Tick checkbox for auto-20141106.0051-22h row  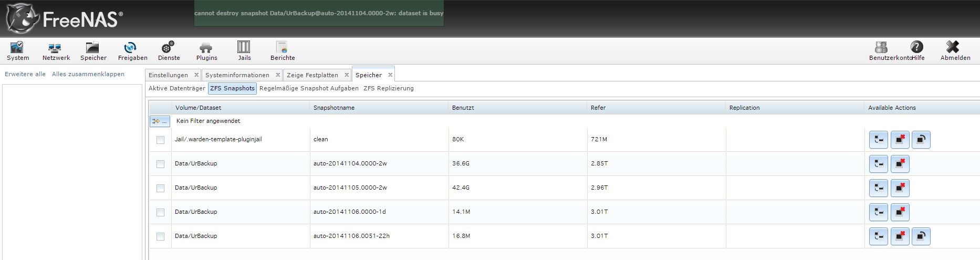(x=160, y=236)
